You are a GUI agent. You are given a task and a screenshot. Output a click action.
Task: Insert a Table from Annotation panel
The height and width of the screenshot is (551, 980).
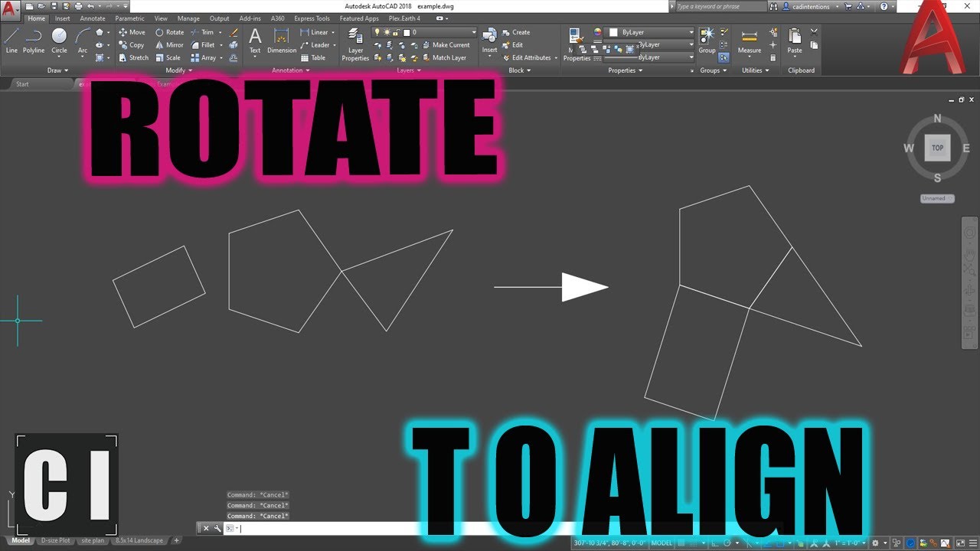[x=313, y=57]
